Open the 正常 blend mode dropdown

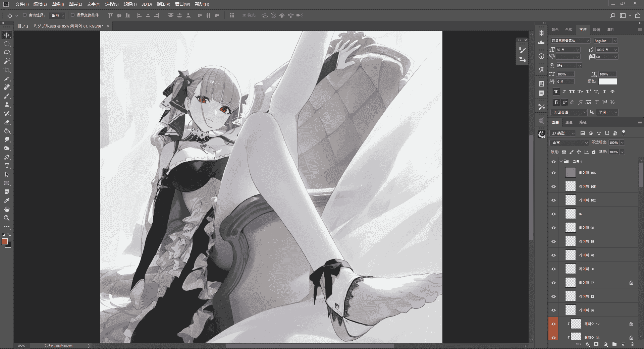569,142
